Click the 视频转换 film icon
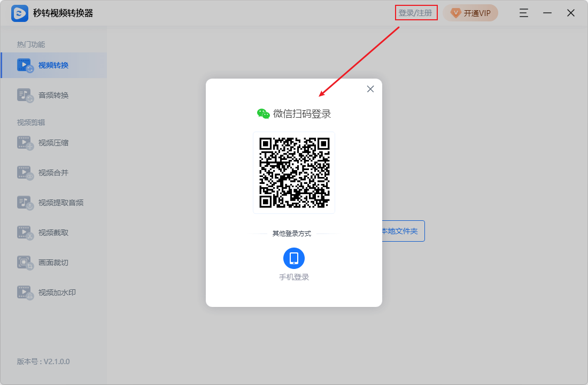Viewport: 588px width, 385px height. tap(25, 65)
